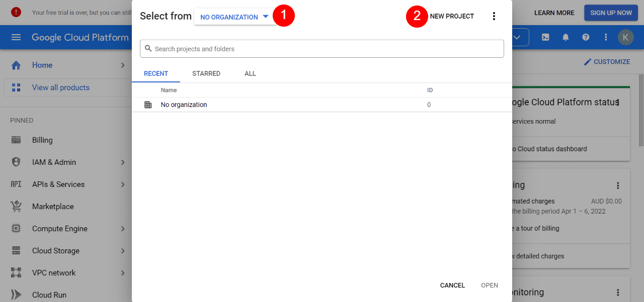Switch to the ALL tab
The image size is (644, 302).
(250, 73)
